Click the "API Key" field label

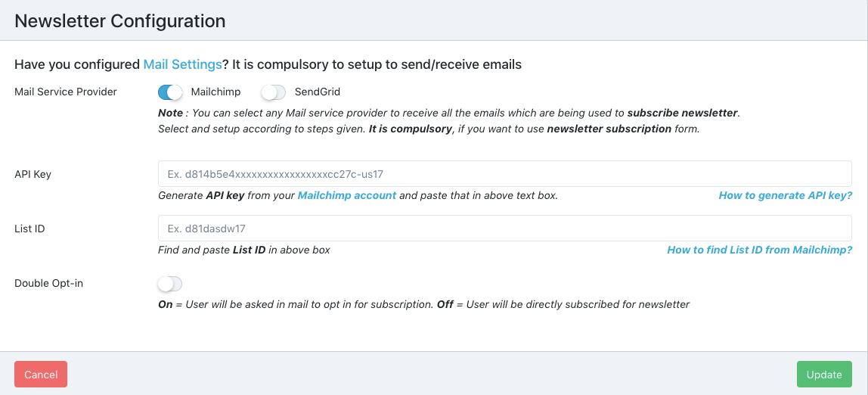click(33, 174)
